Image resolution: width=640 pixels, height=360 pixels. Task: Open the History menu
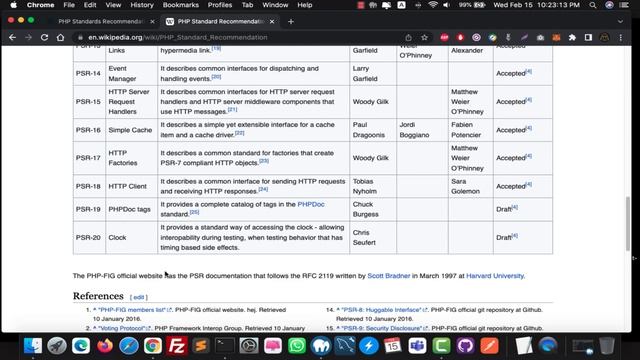coord(142,5)
